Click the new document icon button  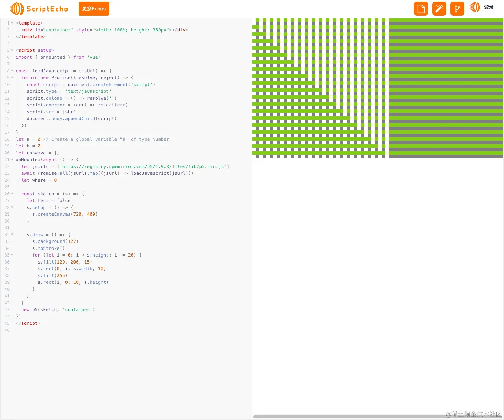[421, 9]
